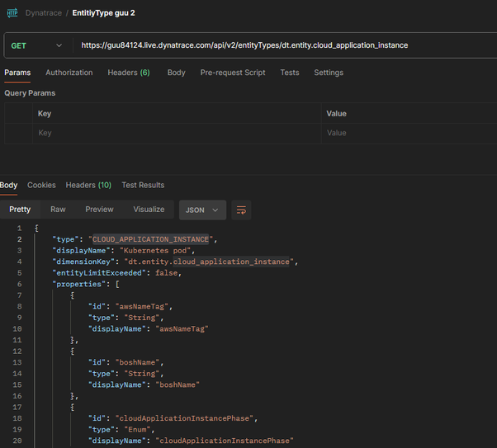Click the wrap lines icon in response toolbar

coord(241,210)
